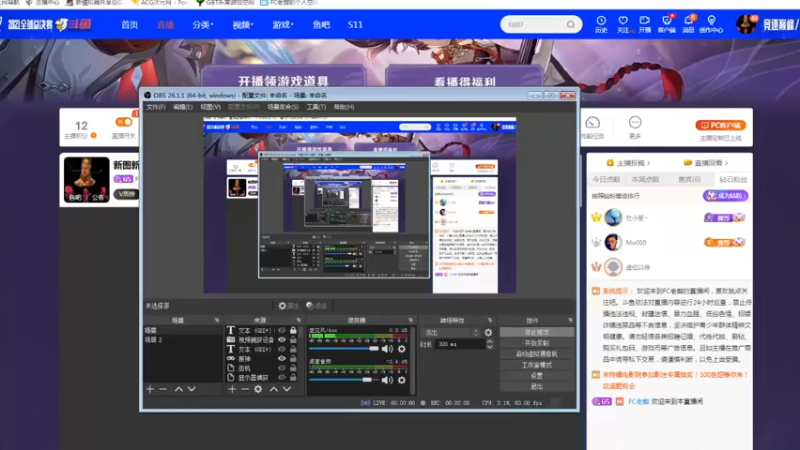Adjust the 300 ms duration stepper arrows
This screenshot has height=450, width=800.
(x=489, y=344)
